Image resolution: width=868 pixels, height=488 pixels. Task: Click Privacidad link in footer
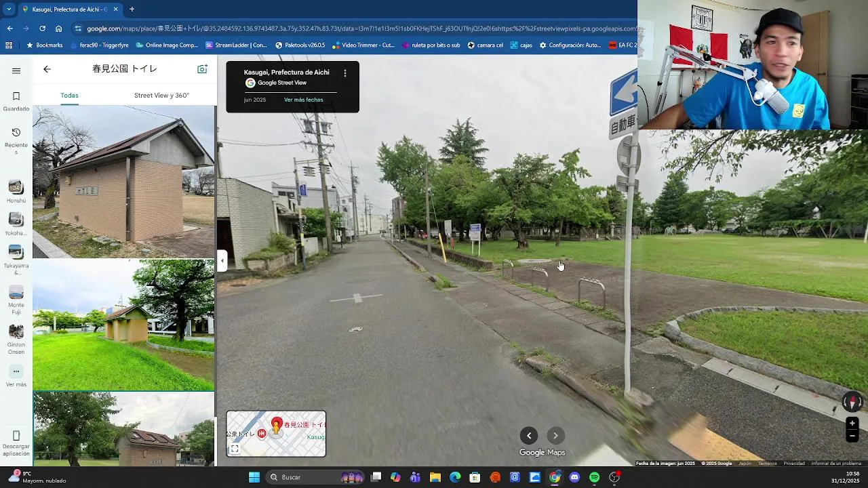pos(794,464)
